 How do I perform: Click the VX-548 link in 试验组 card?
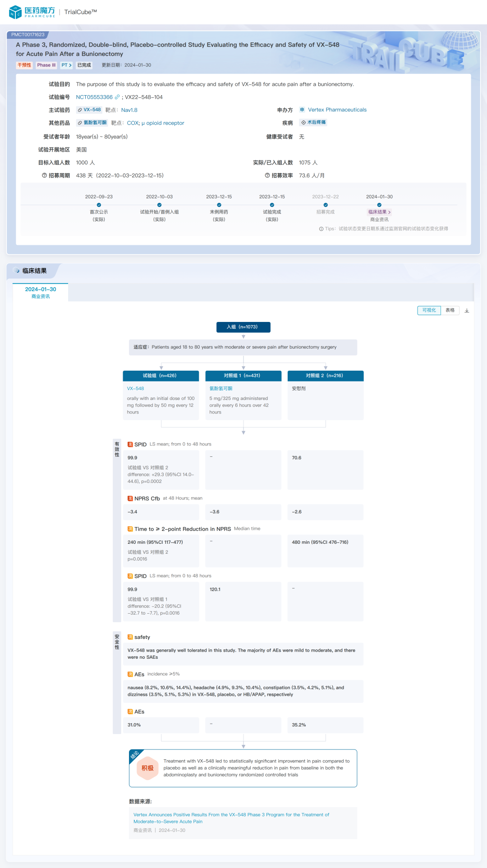coord(135,388)
